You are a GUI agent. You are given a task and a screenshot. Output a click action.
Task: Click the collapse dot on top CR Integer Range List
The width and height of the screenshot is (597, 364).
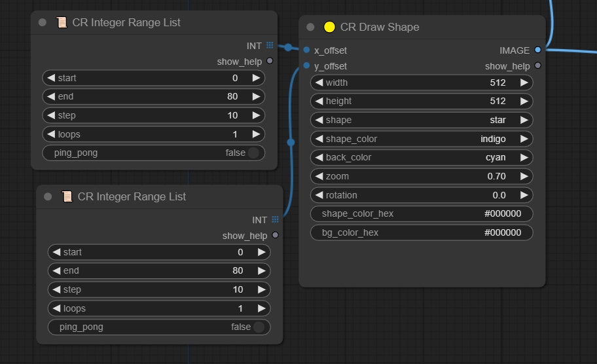[43, 22]
